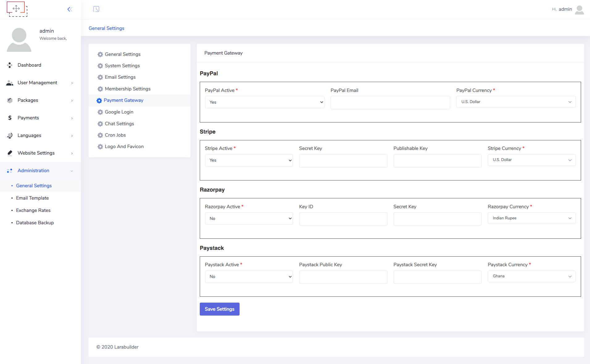Click the clock icon in top bar
This screenshot has height=364, width=590.
(96, 9)
